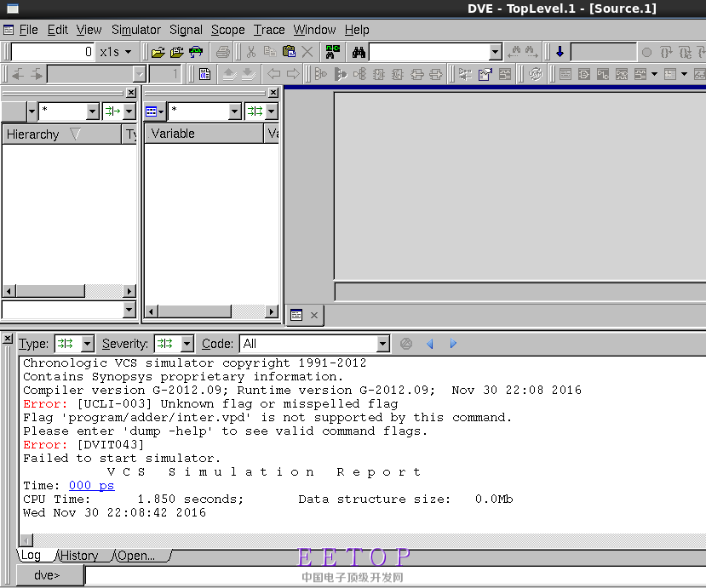The image size is (706, 588).
Task: Close the Source.1 tab in editor area
Action: coord(313,315)
